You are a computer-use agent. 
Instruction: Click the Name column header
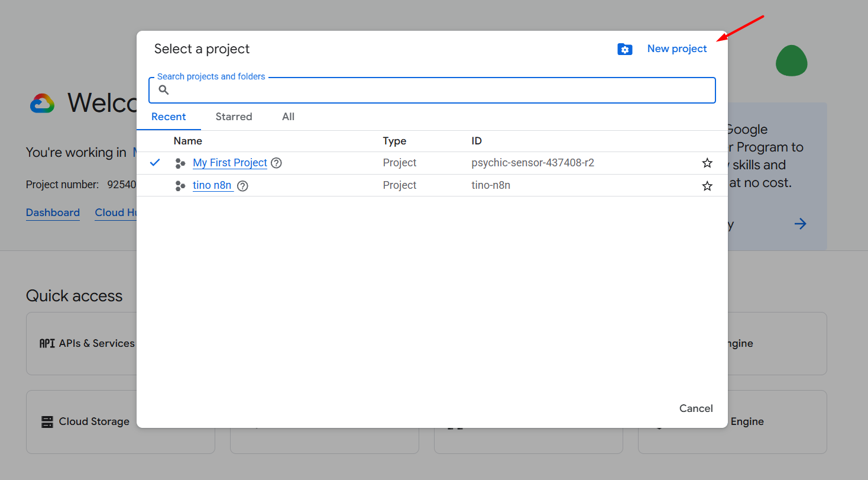point(188,141)
